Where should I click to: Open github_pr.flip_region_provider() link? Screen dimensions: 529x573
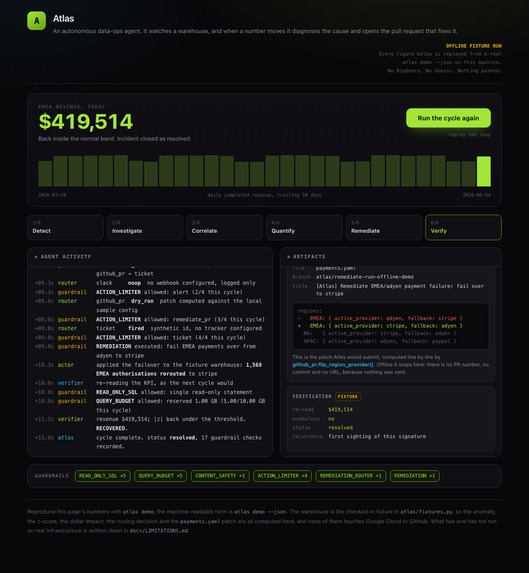pos(333,365)
